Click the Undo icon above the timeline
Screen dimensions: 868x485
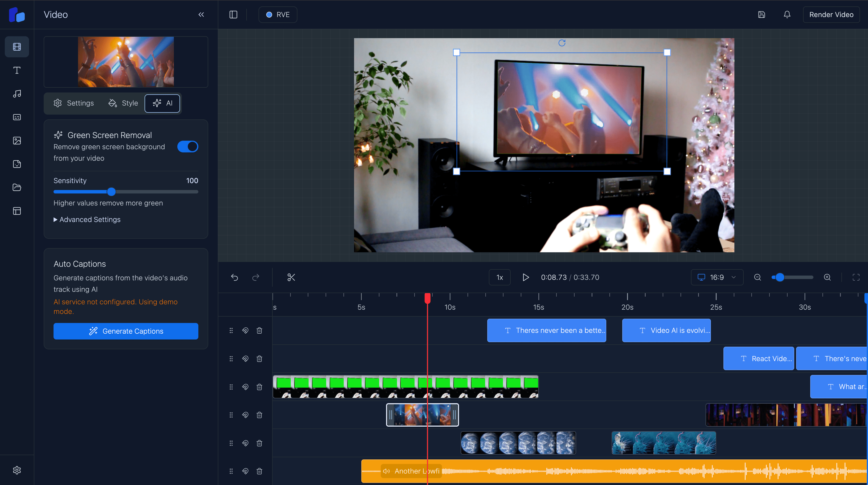tap(235, 277)
